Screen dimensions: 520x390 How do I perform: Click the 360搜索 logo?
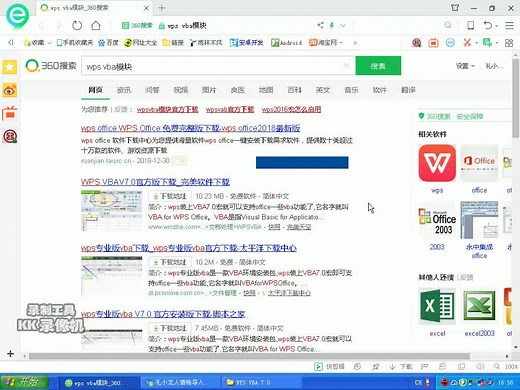tap(51, 66)
